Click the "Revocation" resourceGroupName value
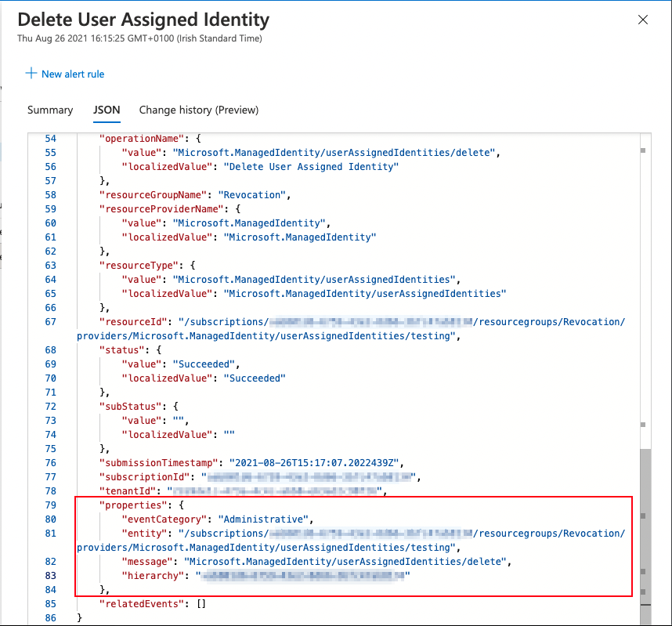Viewport: 672px width, 626px height. 251,195
